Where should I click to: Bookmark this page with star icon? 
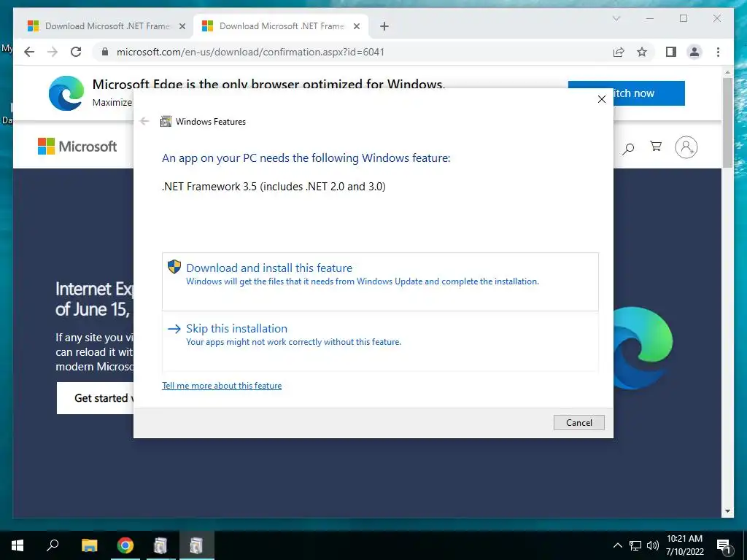(x=642, y=52)
